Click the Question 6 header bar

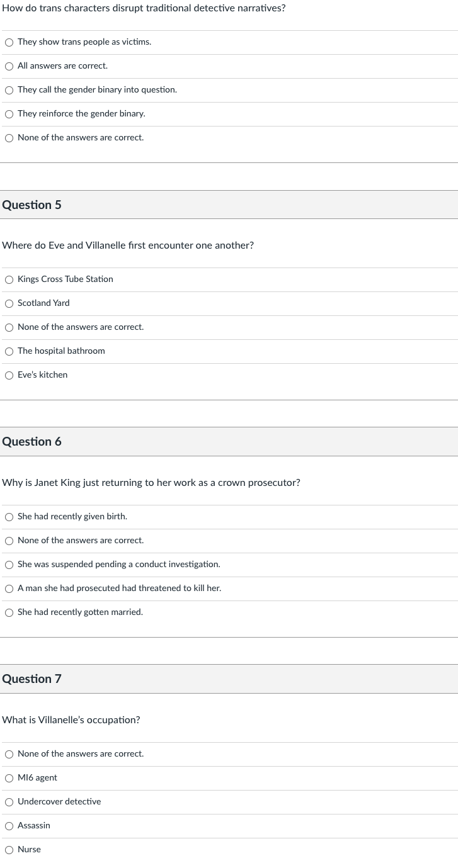(x=229, y=441)
